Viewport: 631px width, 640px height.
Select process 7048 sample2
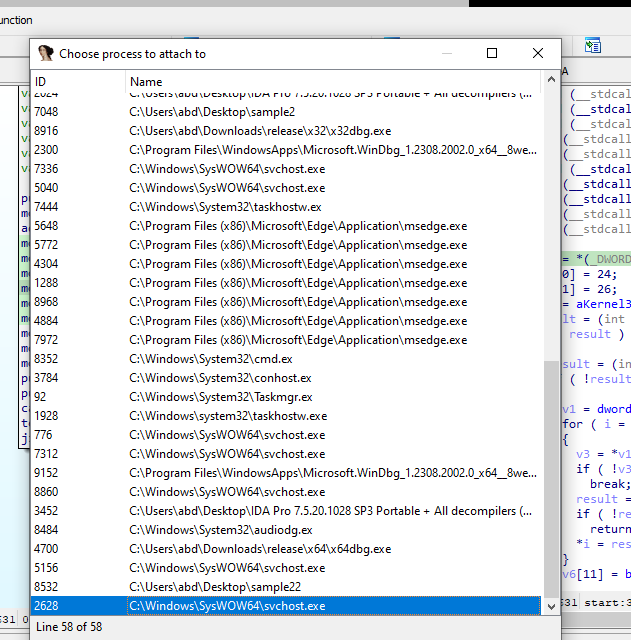click(286, 112)
